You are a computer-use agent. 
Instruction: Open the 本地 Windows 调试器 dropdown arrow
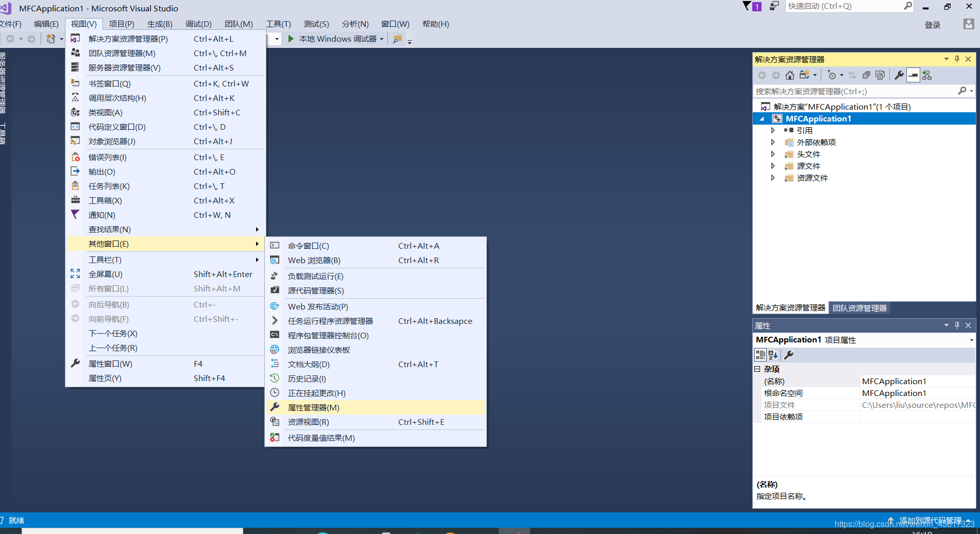click(382, 39)
